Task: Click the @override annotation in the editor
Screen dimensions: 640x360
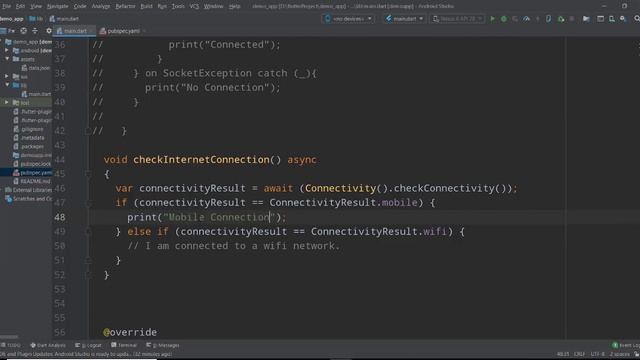Action: pos(130,332)
